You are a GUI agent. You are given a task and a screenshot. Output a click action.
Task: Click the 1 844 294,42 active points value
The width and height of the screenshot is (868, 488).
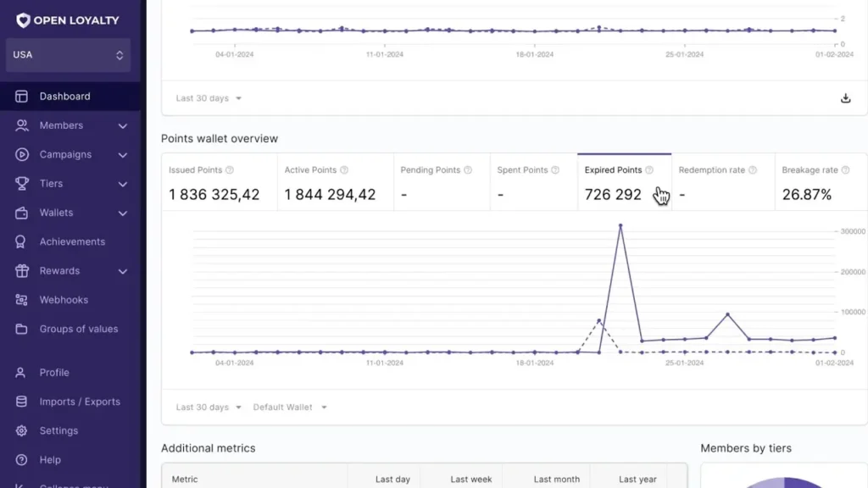pyautogui.click(x=330, y=195)
